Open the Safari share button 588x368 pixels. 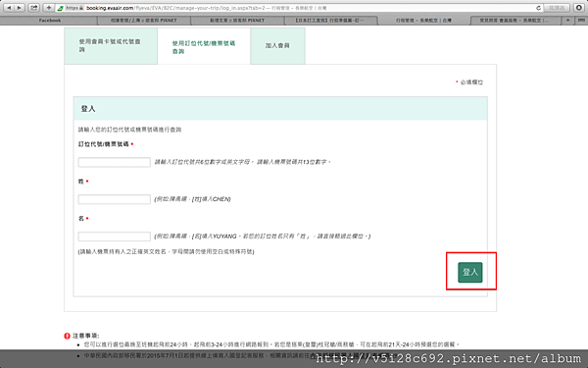(33, 8)
